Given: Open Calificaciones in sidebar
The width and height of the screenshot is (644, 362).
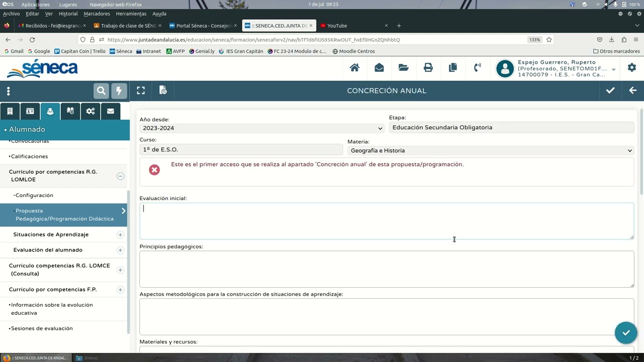Looking at the screenshot, I should 29,156.
